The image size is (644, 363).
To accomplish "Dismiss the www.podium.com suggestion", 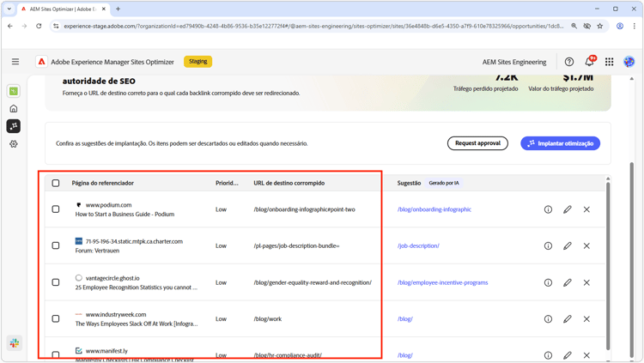I will click(586, 209).
